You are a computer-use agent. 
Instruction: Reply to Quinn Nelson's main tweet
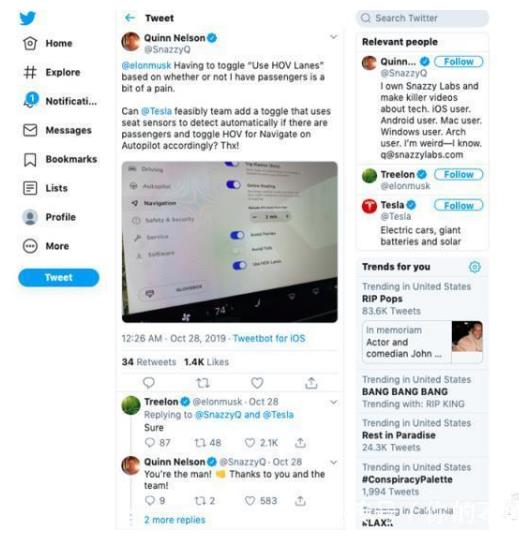[149, 383]
